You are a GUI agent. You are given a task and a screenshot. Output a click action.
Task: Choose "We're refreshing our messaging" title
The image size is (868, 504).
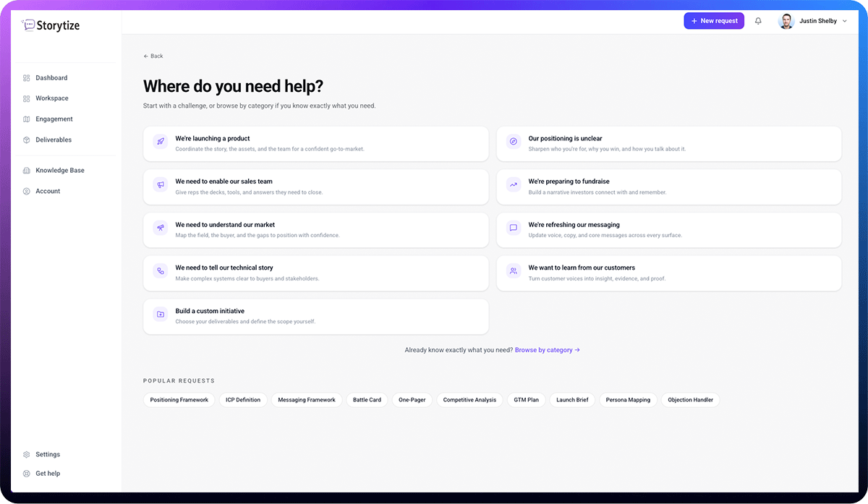coord(574,225)
